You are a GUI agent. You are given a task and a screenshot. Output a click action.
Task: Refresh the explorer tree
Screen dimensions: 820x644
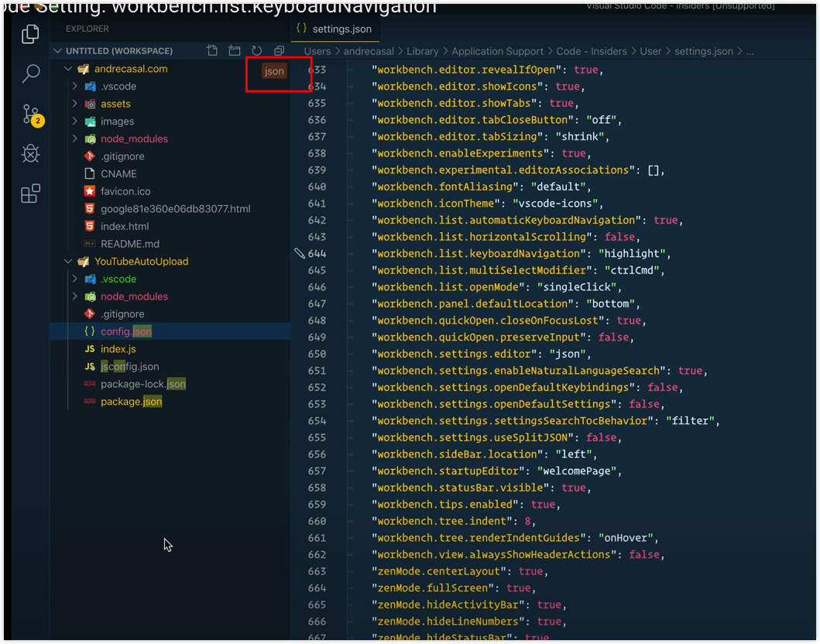256,51
